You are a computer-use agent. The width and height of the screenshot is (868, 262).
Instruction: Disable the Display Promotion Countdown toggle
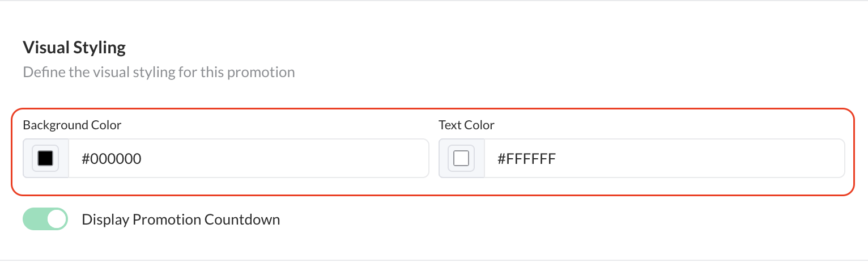[45, 219]
